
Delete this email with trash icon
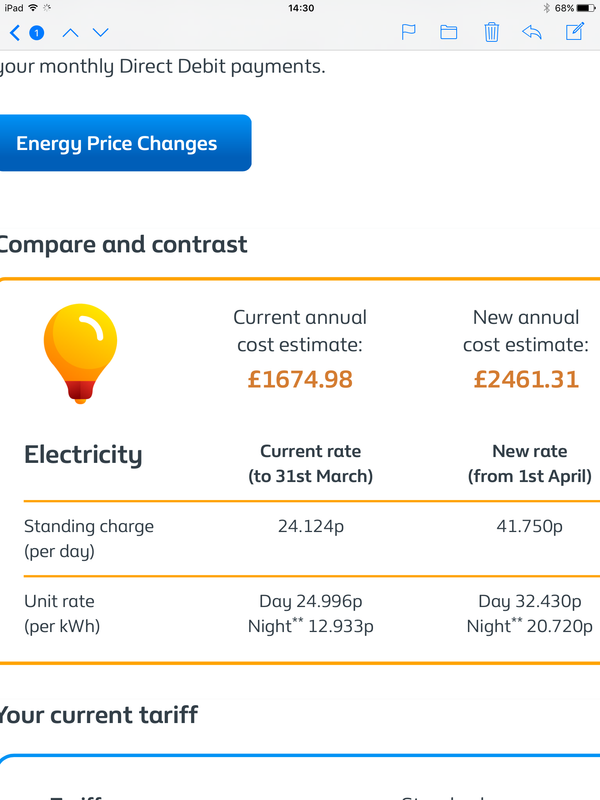(x=491, y=32)
